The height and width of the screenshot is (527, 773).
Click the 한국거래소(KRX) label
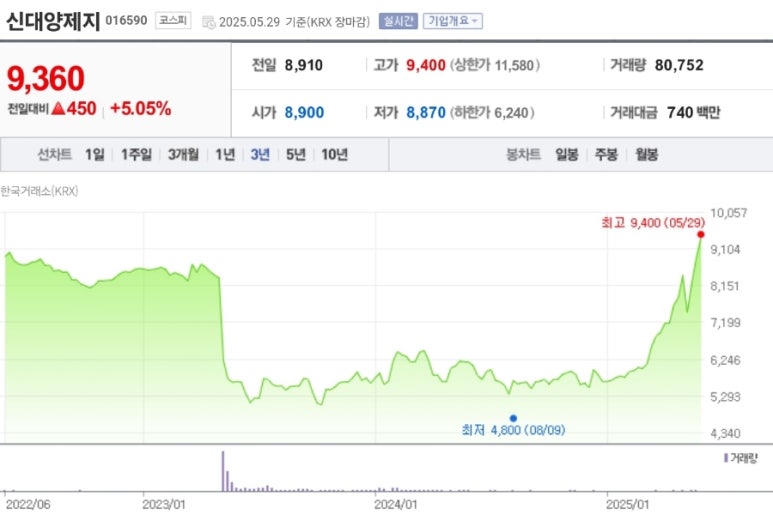[39, 191]
